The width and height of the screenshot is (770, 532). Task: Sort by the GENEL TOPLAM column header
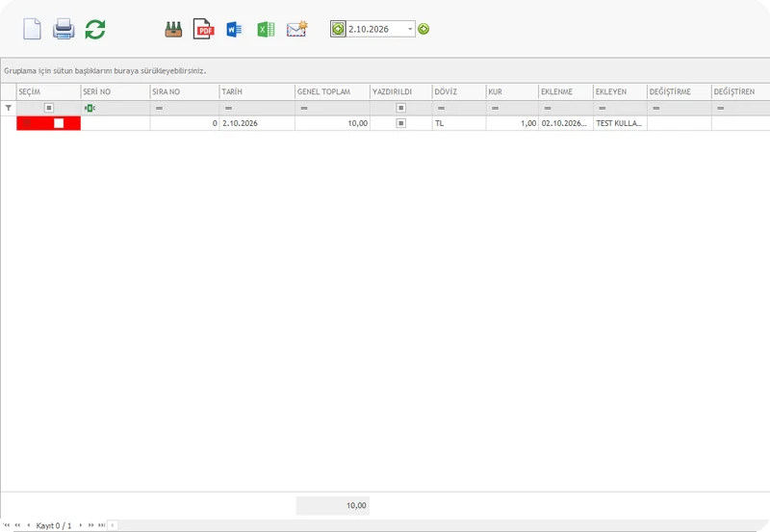[332, 91]
